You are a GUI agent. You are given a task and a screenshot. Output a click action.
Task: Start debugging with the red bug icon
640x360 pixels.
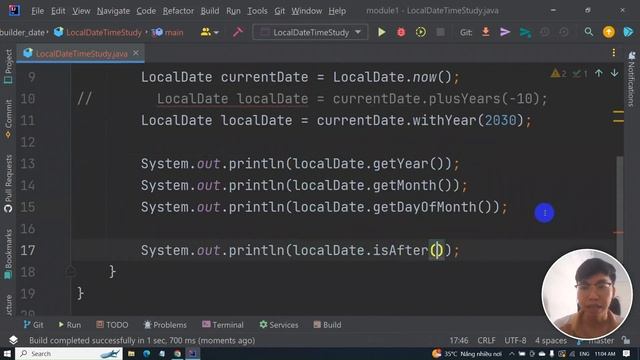point(401,32)
